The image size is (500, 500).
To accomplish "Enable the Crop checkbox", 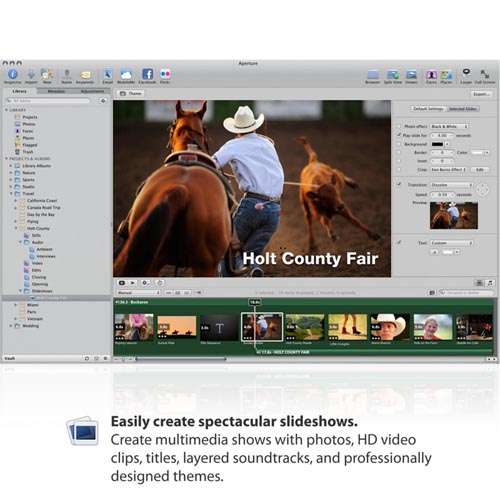I will pos(399,169).
